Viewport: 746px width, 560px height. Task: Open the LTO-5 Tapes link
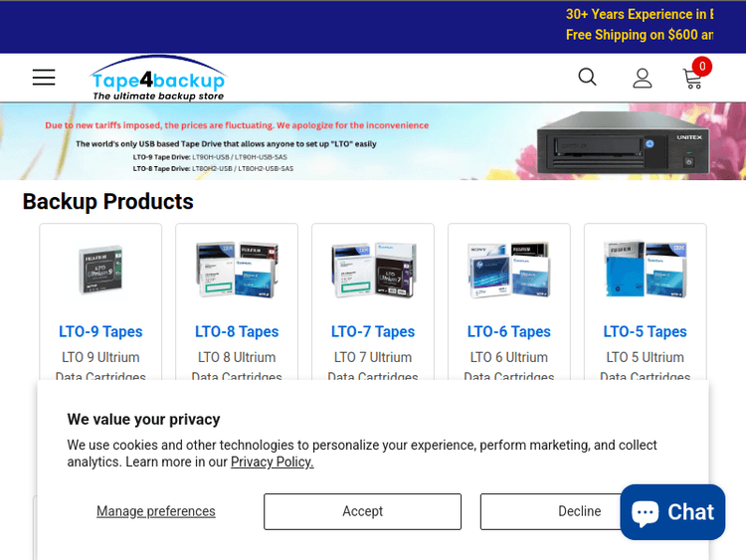pyautogui.click(x=645, y=331)
